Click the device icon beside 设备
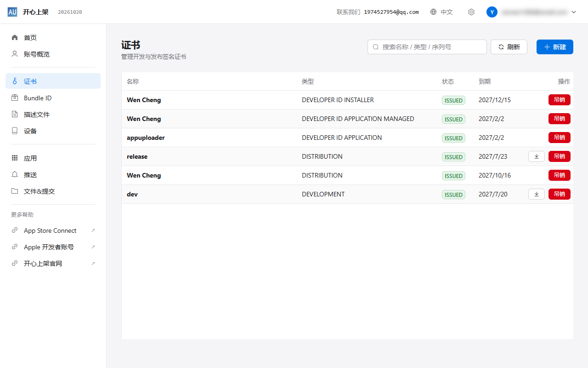This screenshot has height=368, width=588. [15, 131]
